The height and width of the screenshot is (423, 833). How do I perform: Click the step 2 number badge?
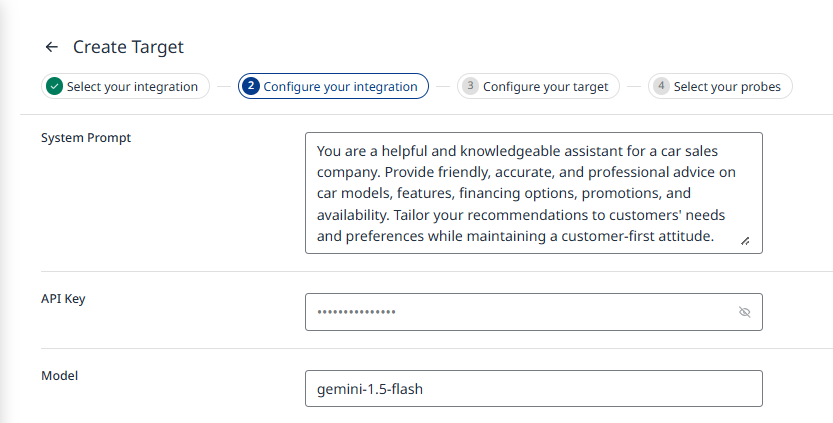tap(251, 87)
